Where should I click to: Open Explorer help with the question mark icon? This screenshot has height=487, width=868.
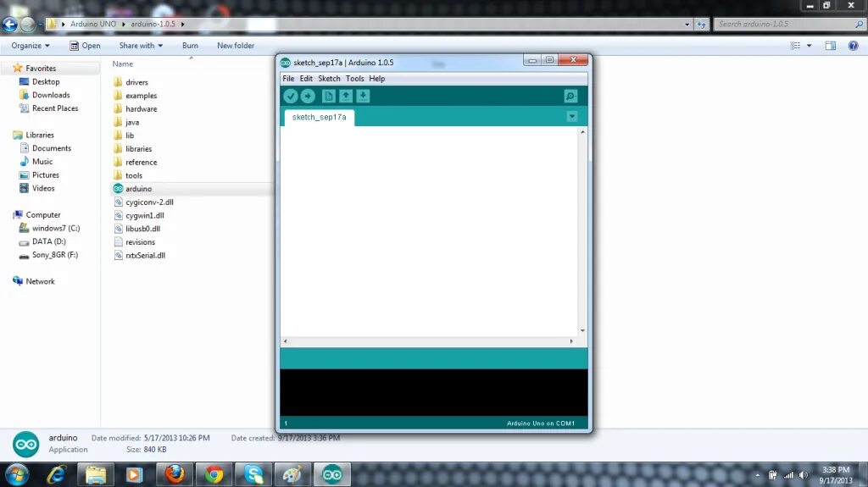853,46
